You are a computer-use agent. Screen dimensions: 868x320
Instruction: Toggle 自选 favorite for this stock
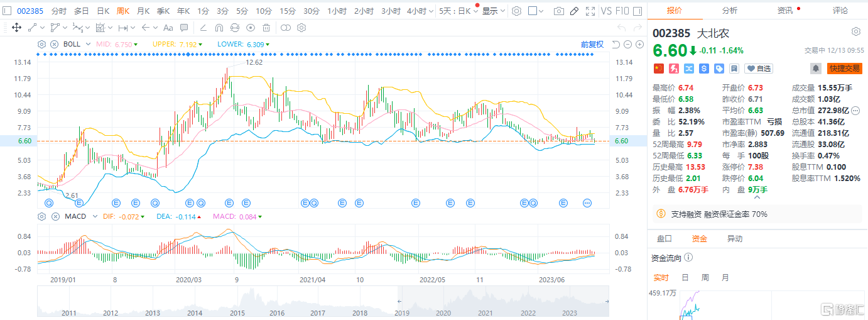point(759,68)
